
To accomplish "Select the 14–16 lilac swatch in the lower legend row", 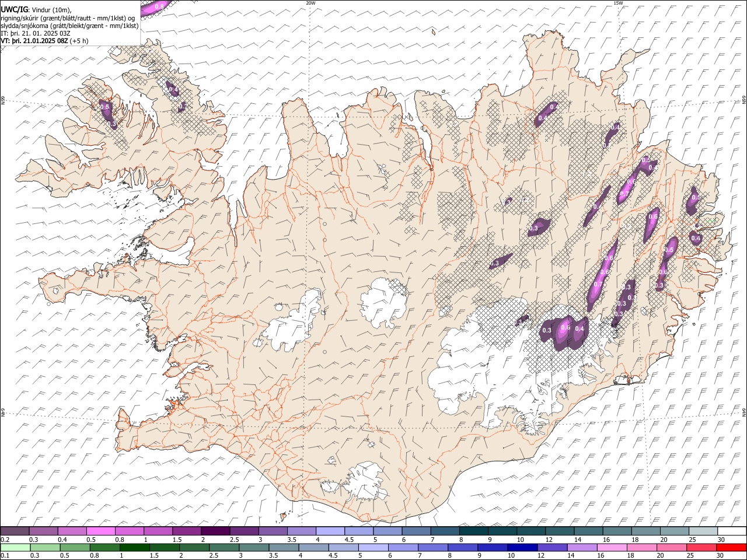I will click(x=582, y=547).
